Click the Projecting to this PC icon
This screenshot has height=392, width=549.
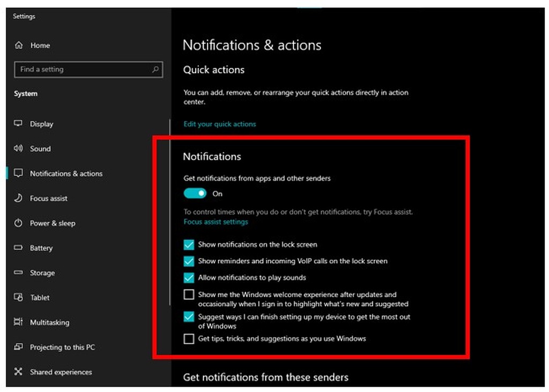click(x=18, y=346)
